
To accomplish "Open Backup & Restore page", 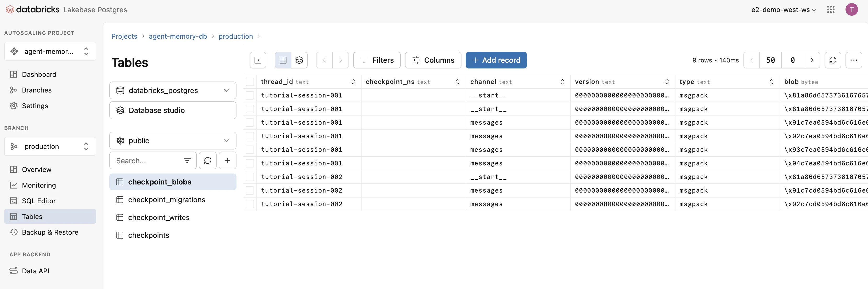I will click(x=50, y=232).
